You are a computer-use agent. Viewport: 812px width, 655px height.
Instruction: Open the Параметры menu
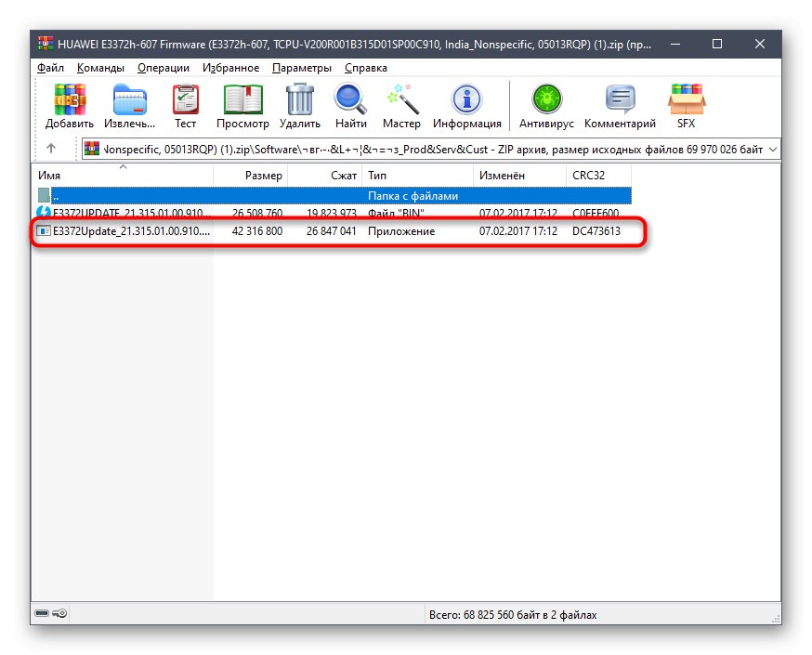302,68
